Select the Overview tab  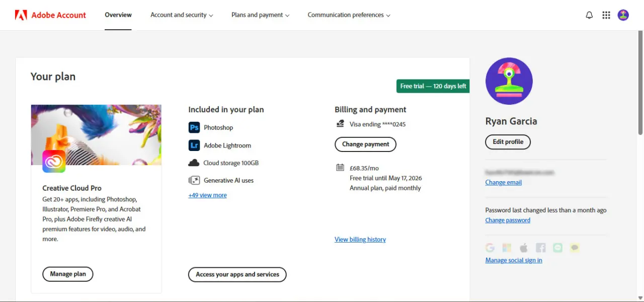[118, 15]
